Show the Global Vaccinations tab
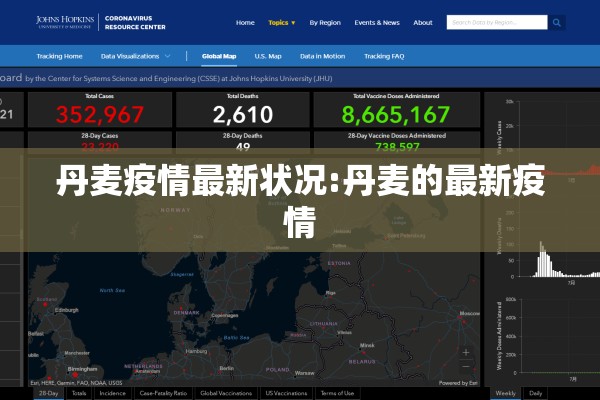600x400 pixels. tap(226, 393)
